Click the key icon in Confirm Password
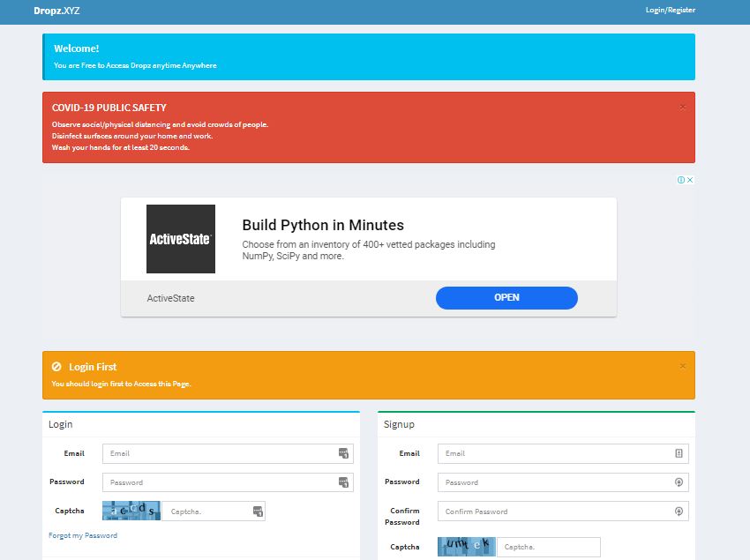 [x=679, y=511]
